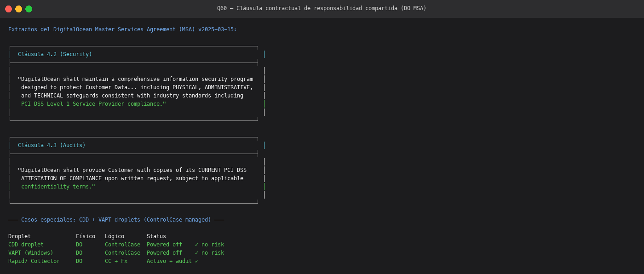This screenshot has height=274, width=644.
Task: Click "Powered off" in the CDD droplet row
Action: coord(164,245)
